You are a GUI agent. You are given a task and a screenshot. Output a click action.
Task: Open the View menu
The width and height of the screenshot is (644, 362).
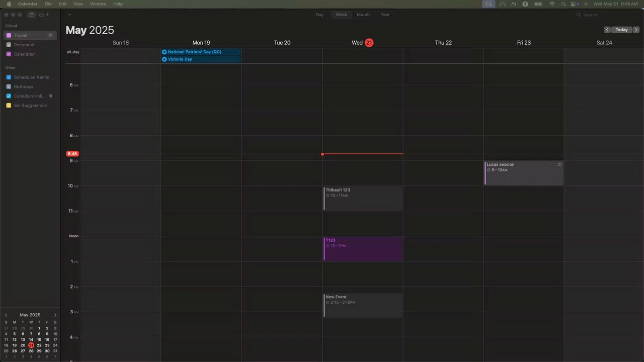[x=78, y=4]
